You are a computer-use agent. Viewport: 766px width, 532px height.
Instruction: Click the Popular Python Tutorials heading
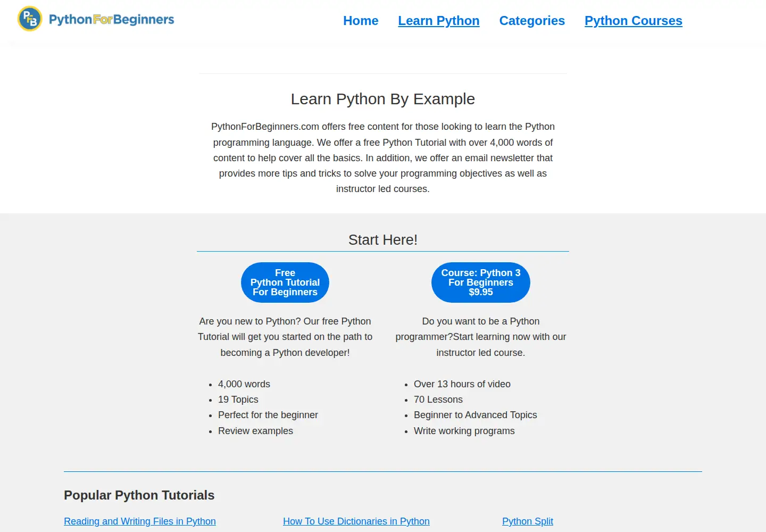click(x=139, y=495)
